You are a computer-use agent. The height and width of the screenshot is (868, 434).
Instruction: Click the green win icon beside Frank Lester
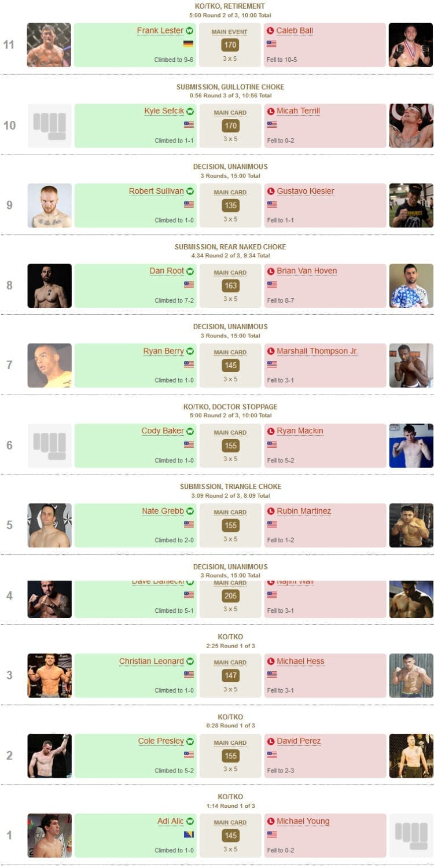point(190,31)
